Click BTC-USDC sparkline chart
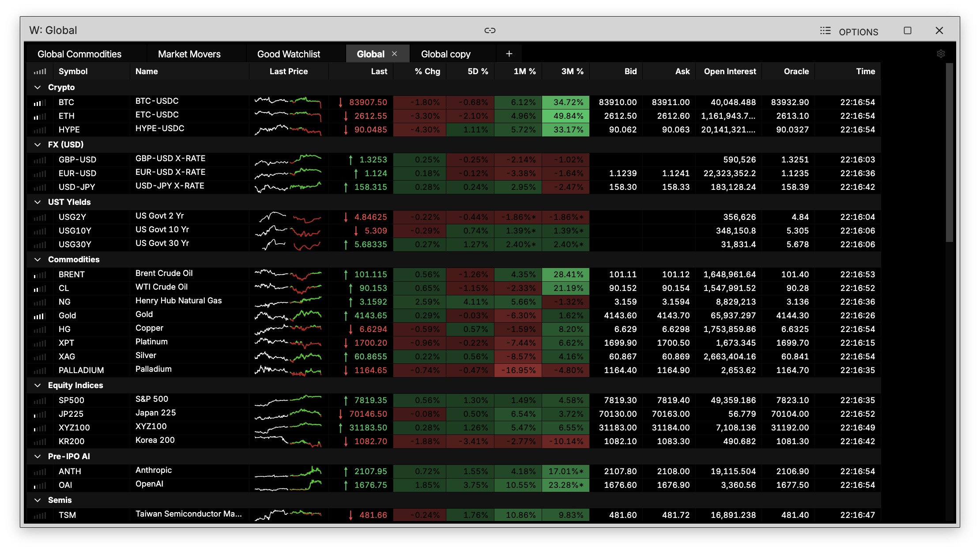The width and height of the screenshot is (980, 551). (x=288, y=102)
